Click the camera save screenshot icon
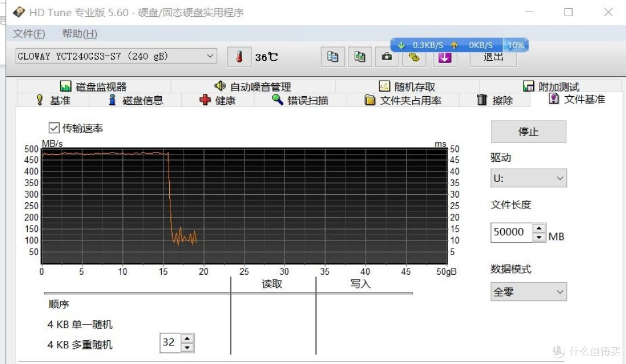This screenshot has width=626, height=364. pos(387,58)
